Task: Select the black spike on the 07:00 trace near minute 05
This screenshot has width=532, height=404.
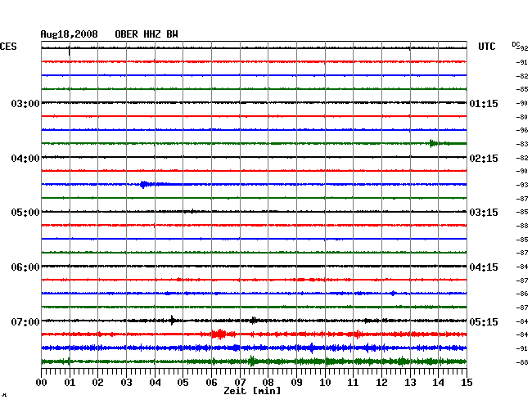Action: tap(173, 321)
